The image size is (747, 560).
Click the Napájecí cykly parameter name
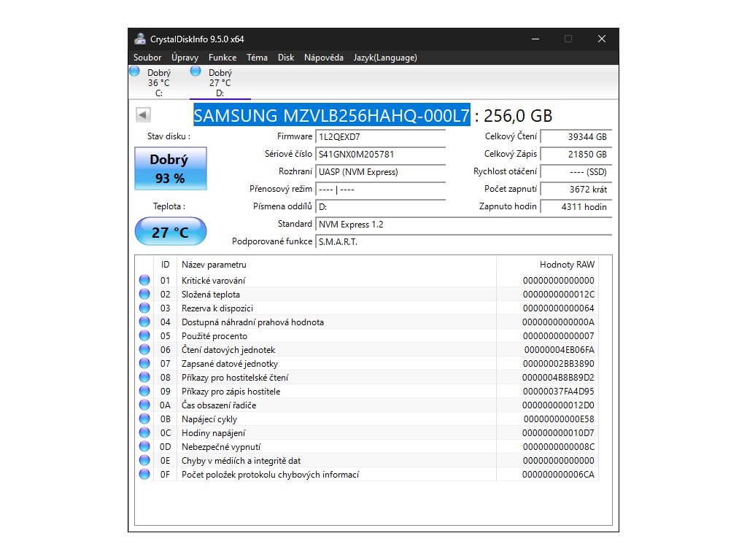point(209,419)
